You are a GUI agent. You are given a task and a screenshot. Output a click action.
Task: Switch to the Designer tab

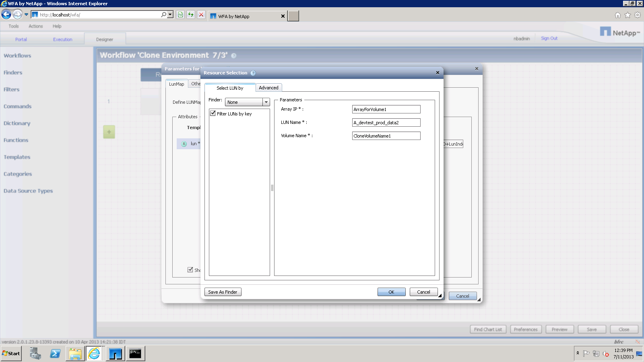coord(105,39)
